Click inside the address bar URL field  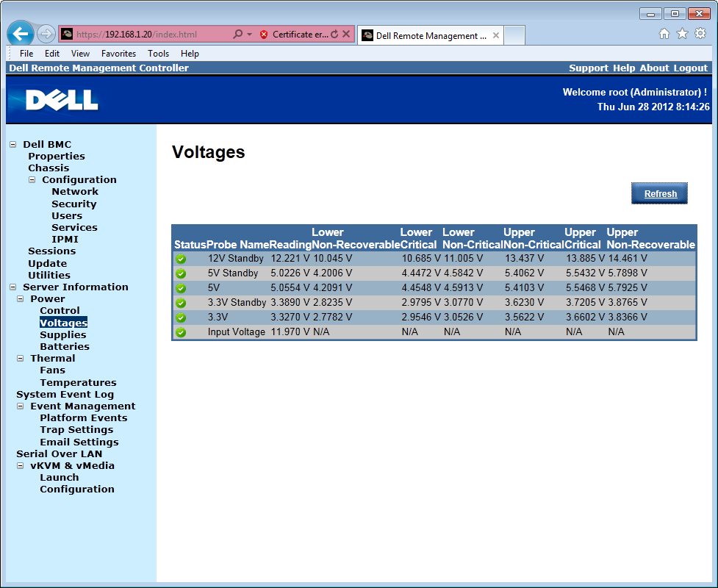(x=147, y=34)
